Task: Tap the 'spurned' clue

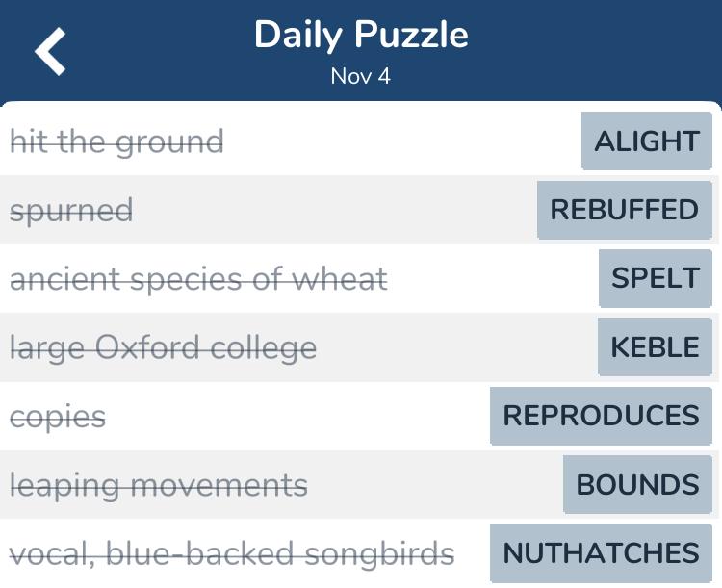Action: [71, 211]
